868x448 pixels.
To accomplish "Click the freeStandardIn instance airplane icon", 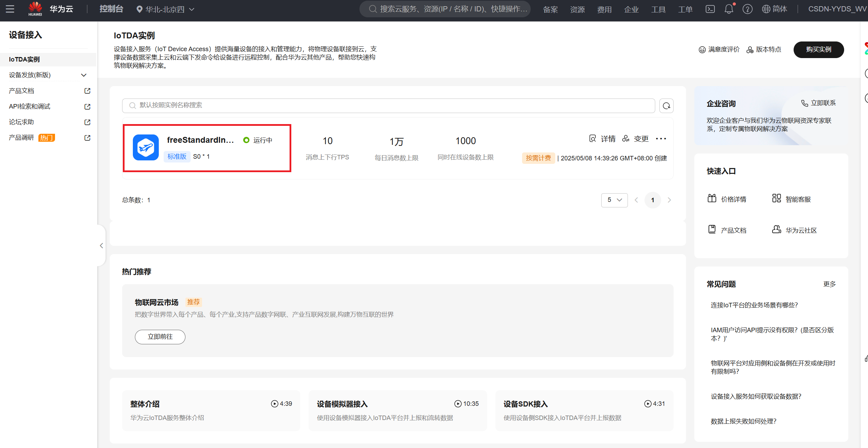I will click(146, 148).
